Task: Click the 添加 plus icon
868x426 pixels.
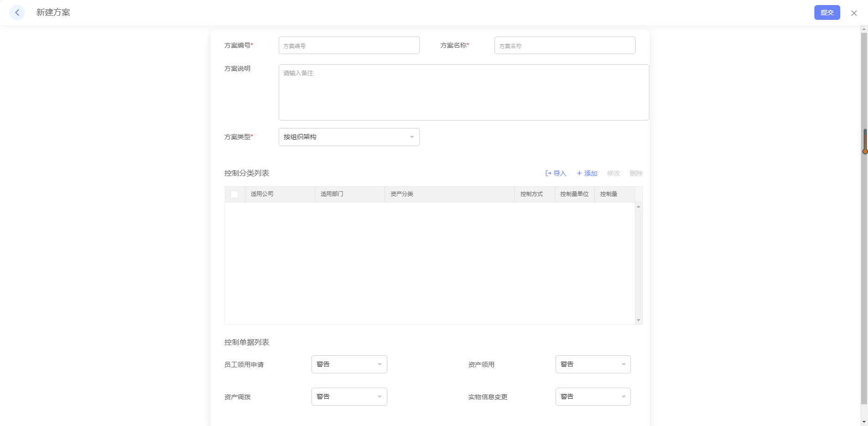Action: 579,173
